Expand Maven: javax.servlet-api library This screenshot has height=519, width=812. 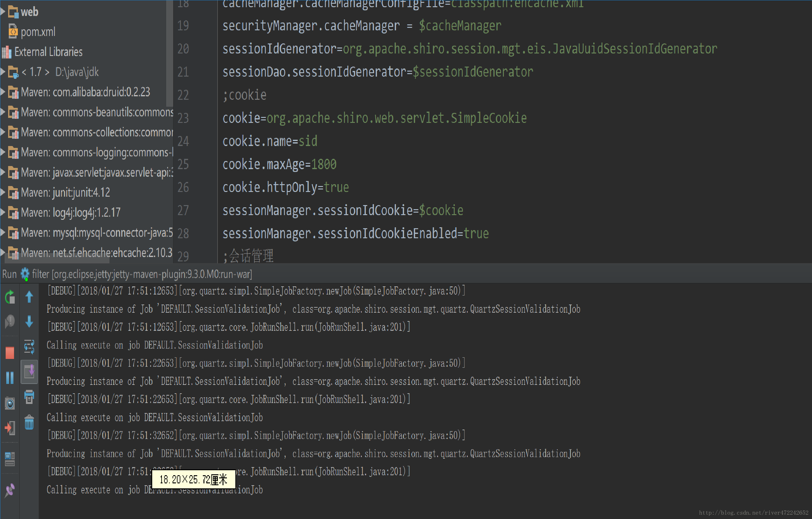point(3,172)
